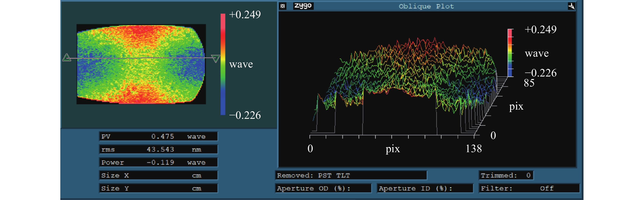Select the PV result field

click(158, 136)
